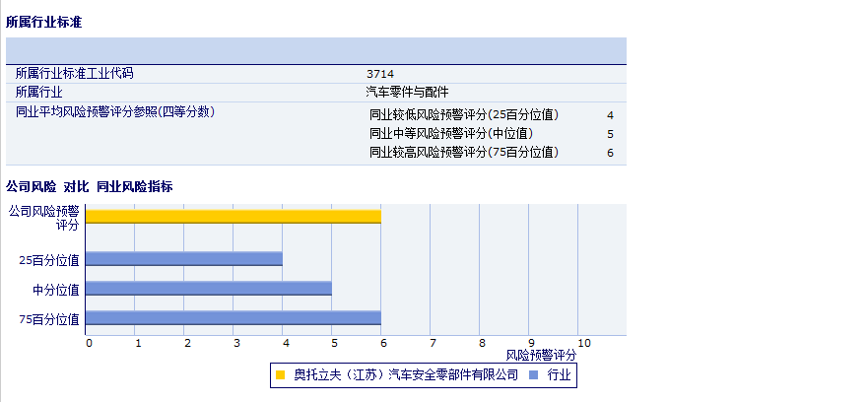Click the blue 中分位值 bar
The height and width of the screenshot is (402, 868).
(209, 289)
